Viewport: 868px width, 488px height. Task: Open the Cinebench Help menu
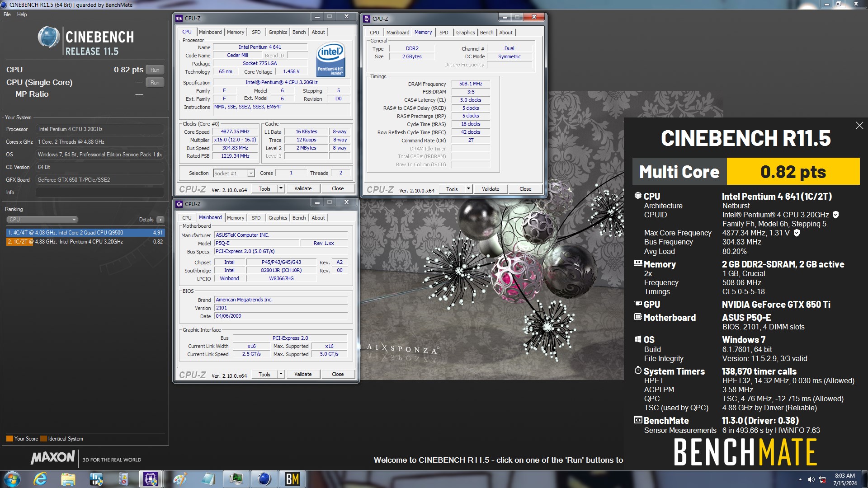(22, 14)
